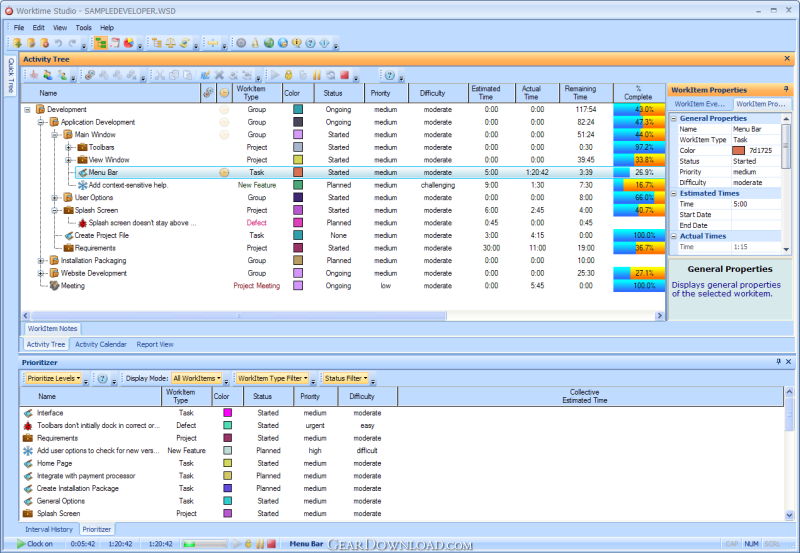
Task: Open the Edit menu
Action: click(x=39, y=28)
